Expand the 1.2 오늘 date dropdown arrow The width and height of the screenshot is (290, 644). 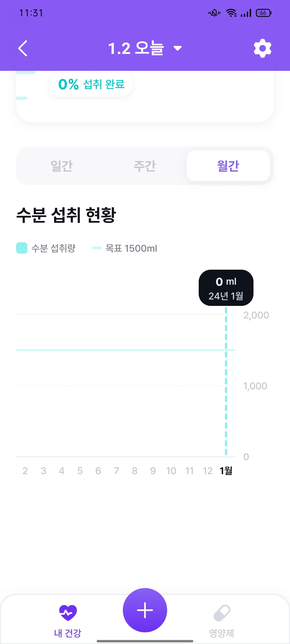click(x=177, y=48)
